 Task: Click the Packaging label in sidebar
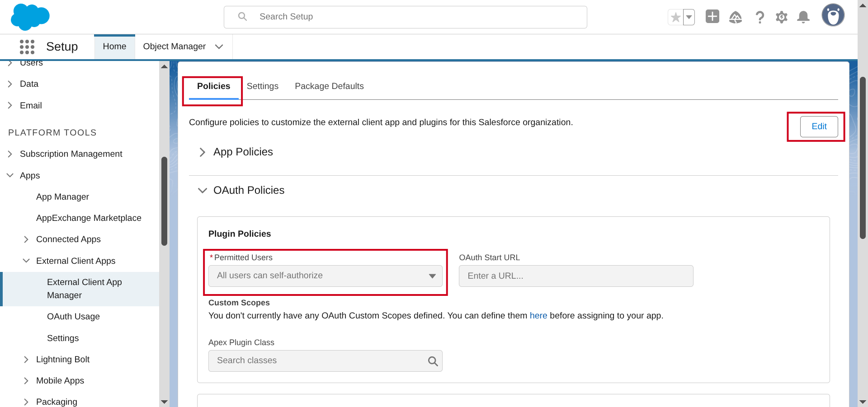point(57,402)
